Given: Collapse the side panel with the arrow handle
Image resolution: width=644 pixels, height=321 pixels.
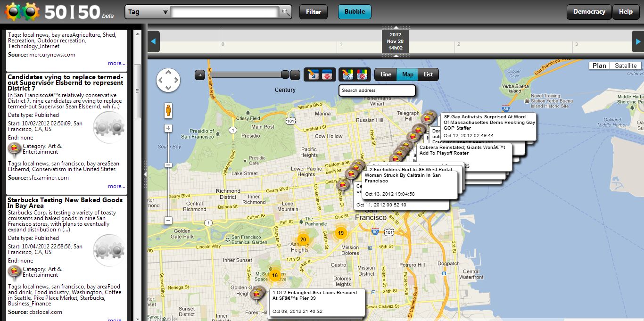Looking at the screenshot, I should point(145,174).
